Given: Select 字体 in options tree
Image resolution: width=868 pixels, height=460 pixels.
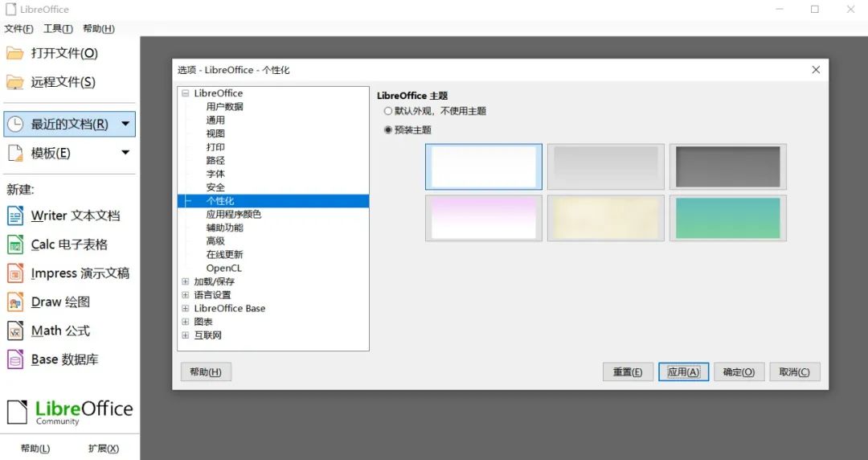Looking at the screenshot, I should click(215, 174).
